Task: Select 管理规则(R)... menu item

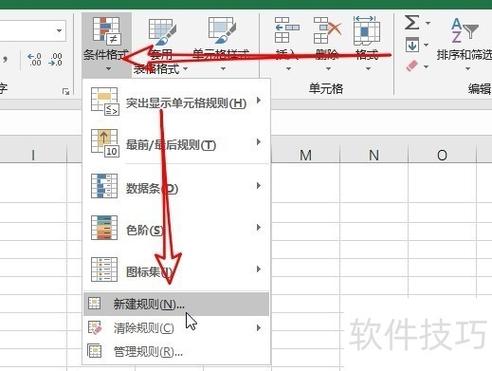Action: point(176,351)
